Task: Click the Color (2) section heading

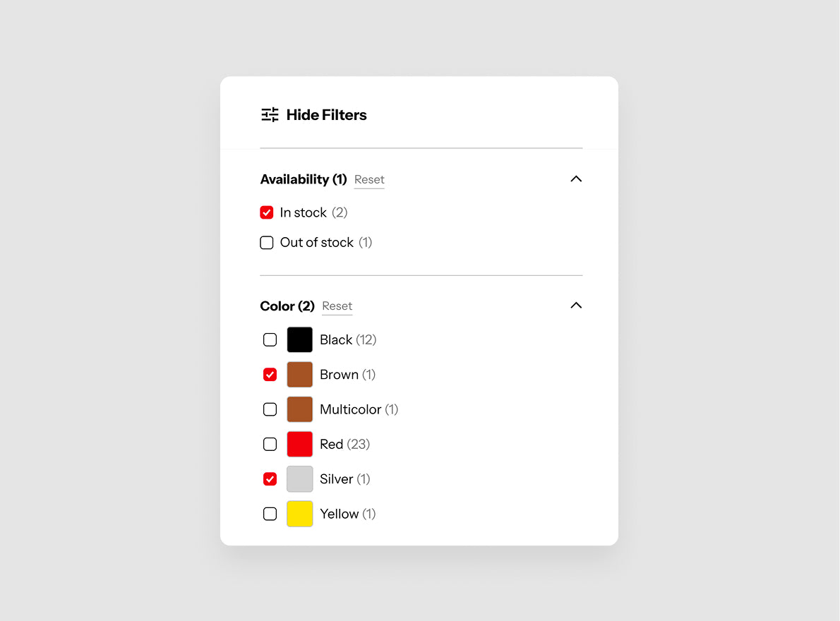Action: point(287,306)
